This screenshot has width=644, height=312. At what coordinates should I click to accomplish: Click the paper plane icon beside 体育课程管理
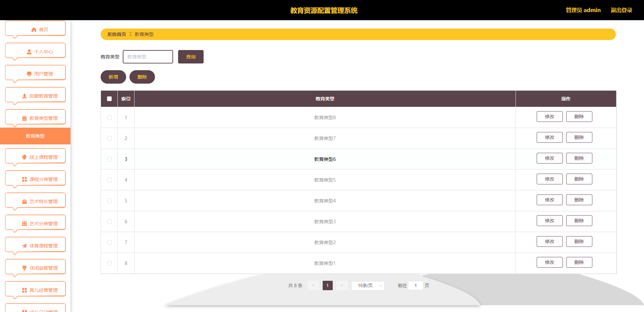(24, 246)
